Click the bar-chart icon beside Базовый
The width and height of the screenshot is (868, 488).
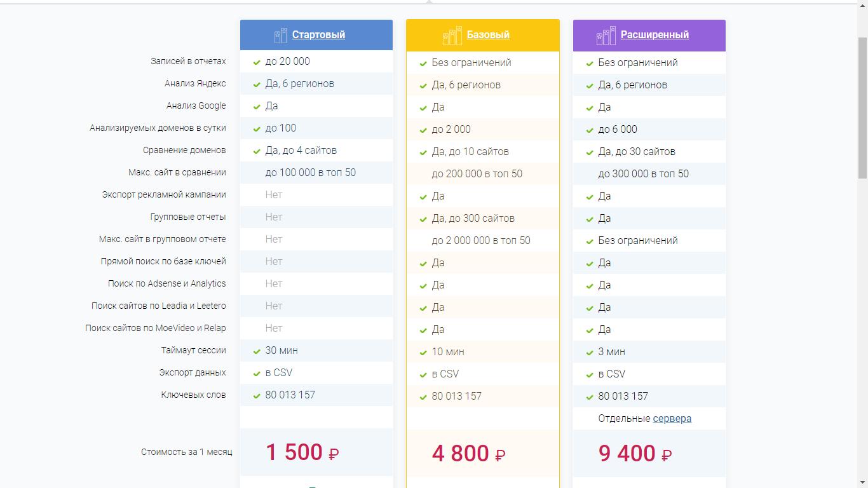[452, 36]
